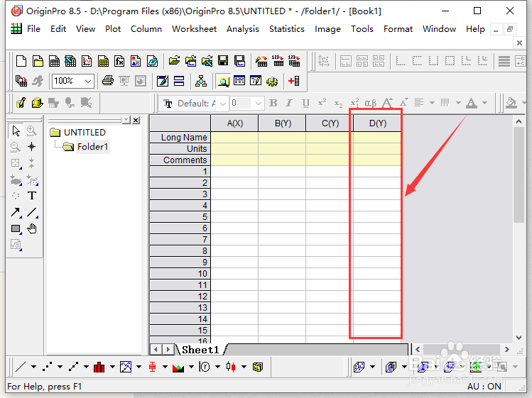The image size is (532, 398).
Task: Click the font color A swatch
Action: [x=472, y=103]
